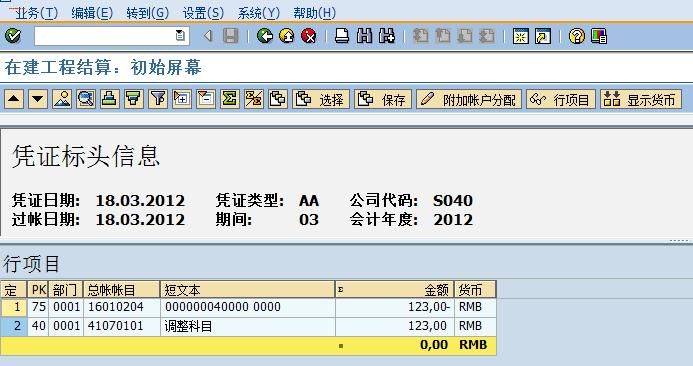Click the Sort Ascending icon
This screenshot has width=693, height=366.
[110, 99]
